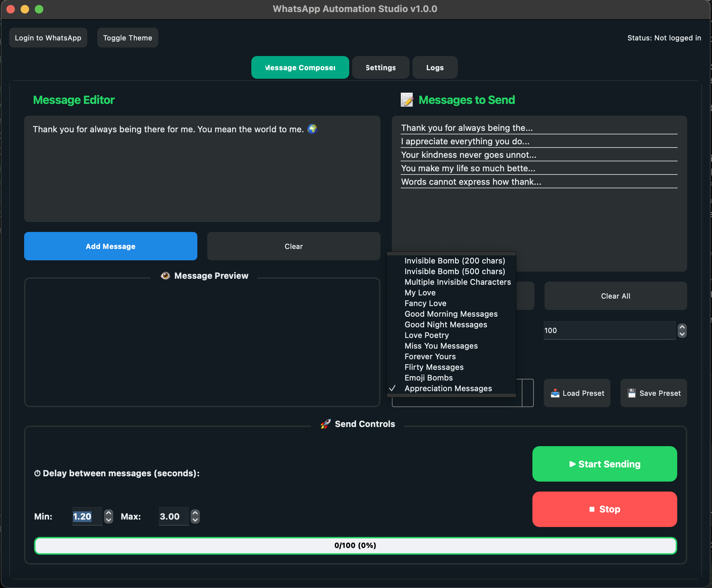Click the 0/100 progress bar
This screenshot has height=588, width=712.
355,545
